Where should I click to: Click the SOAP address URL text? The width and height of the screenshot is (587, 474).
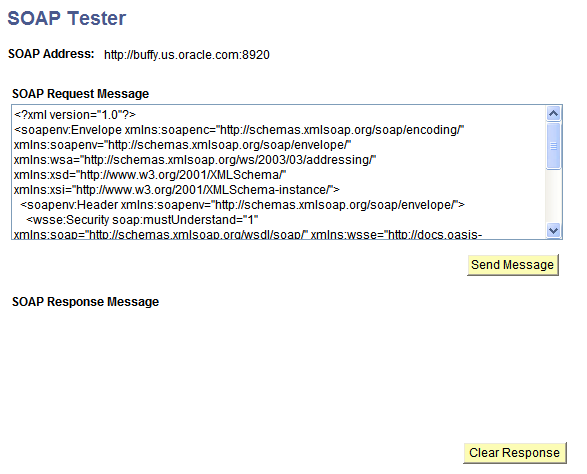[186, 55]
